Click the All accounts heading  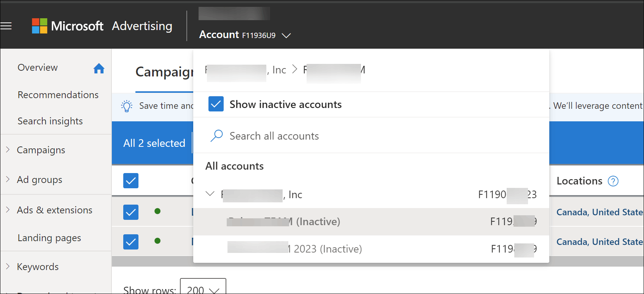[x=234, y=166]
